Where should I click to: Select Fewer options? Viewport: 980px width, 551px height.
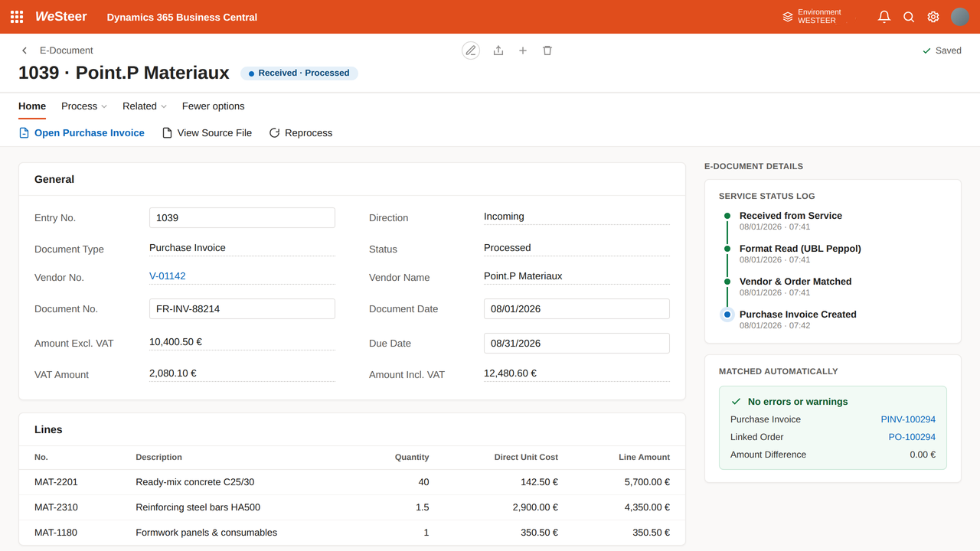click(x=214, y=106)
